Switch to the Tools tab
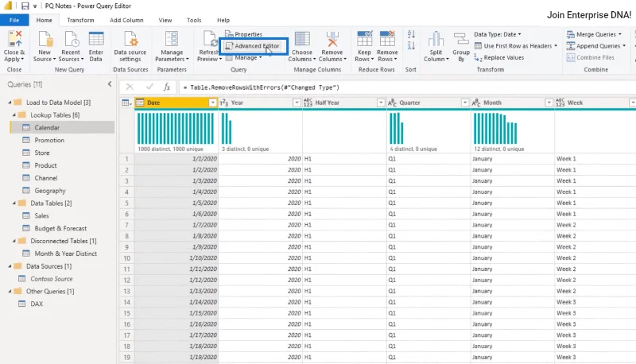Image resolution: width=636 pixels, height=364 pixels. pos(194,21)
